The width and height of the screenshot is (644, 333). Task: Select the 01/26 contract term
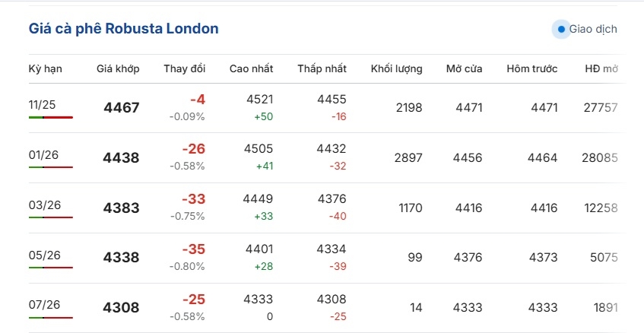(x=43, y=154)
